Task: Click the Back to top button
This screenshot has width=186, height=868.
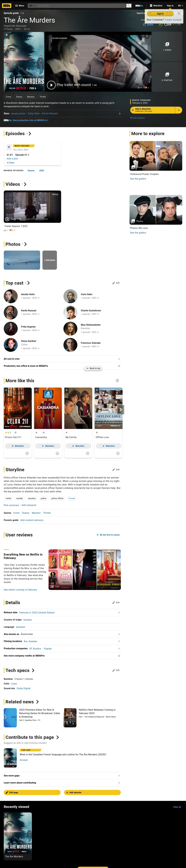Action: click(93, 368)
